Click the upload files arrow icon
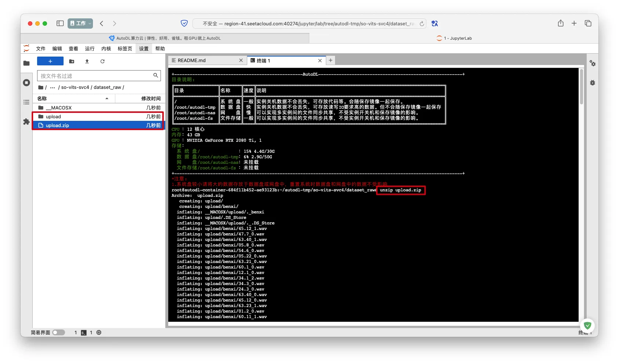Viewport: 619px width, 364px height. pyautogui.click(x=87, y=61)
